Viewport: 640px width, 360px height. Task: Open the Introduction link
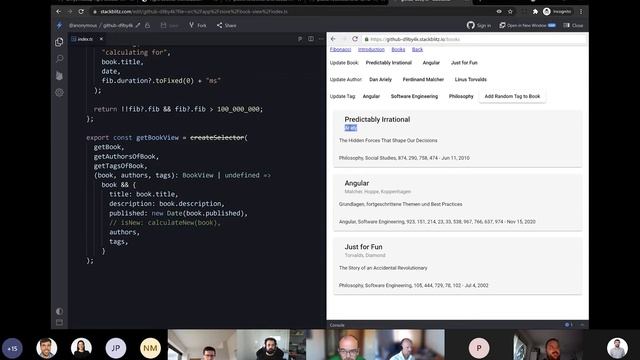click(371, 49)
